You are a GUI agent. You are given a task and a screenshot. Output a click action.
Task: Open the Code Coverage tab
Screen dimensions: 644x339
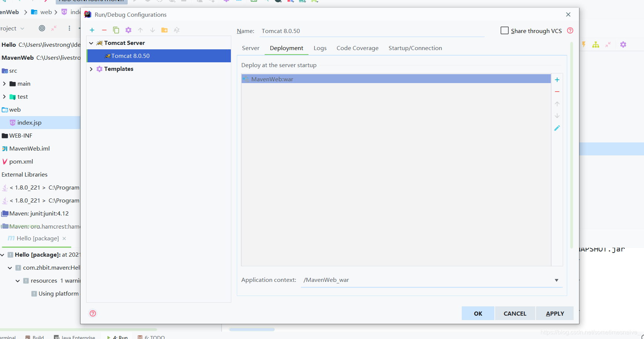[x=357, y=48]
